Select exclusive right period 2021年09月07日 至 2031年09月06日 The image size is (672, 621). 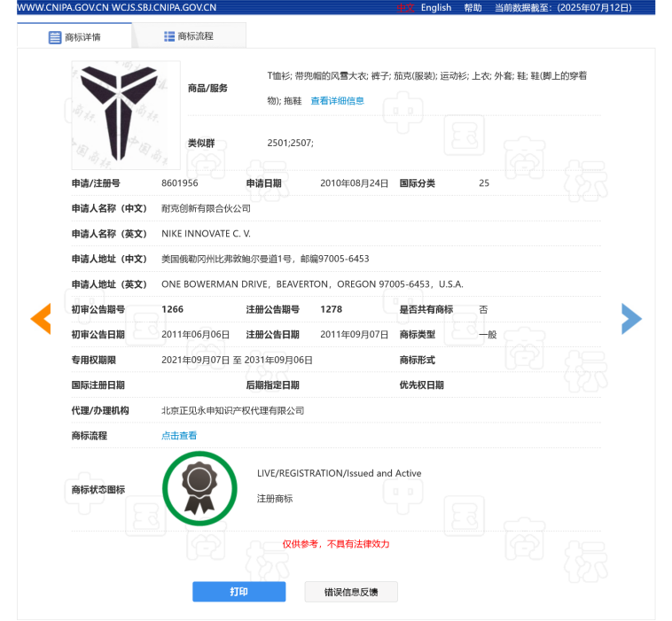[237, 360]
